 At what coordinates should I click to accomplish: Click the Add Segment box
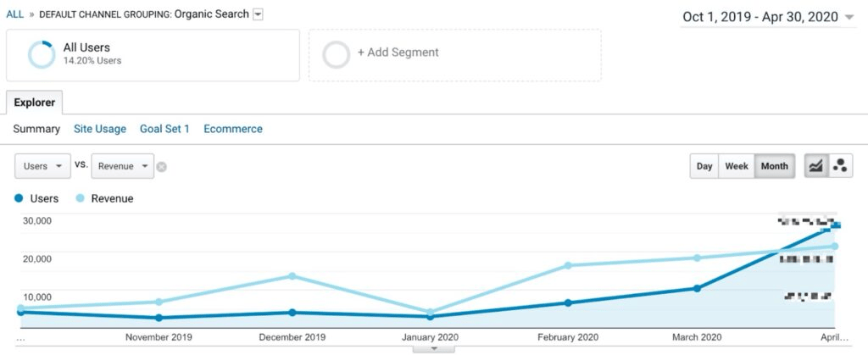(x=455, y=55)
